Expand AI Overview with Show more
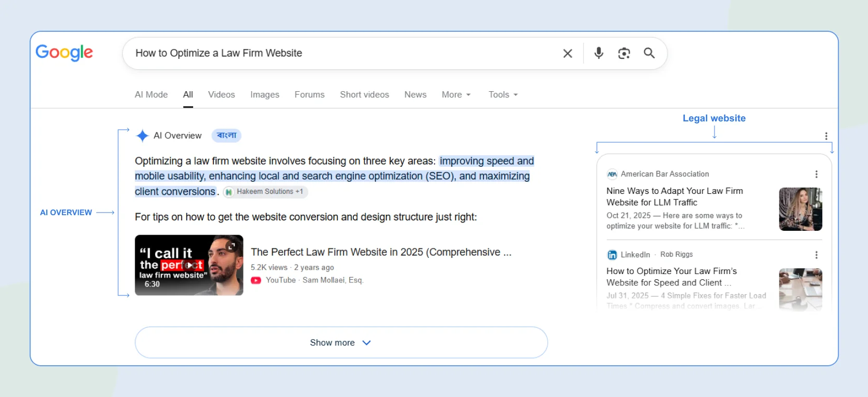The height and width of the screenshot is (397, 868). click(x=341, y=342)
